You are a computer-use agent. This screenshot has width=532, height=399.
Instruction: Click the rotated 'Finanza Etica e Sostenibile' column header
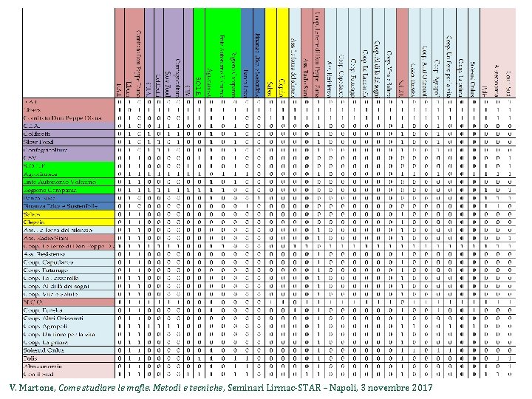(258, 65)
